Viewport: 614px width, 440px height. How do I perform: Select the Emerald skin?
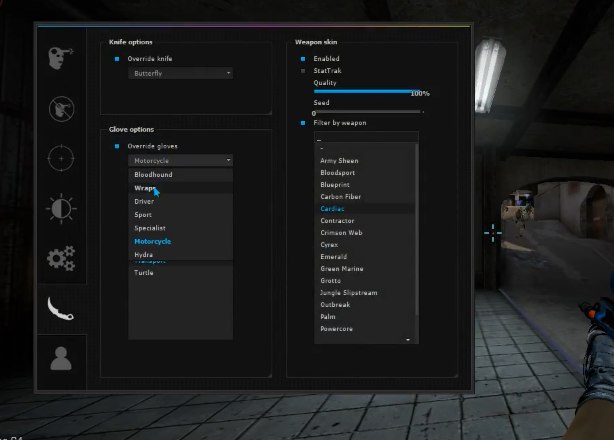tap(365, 257)
